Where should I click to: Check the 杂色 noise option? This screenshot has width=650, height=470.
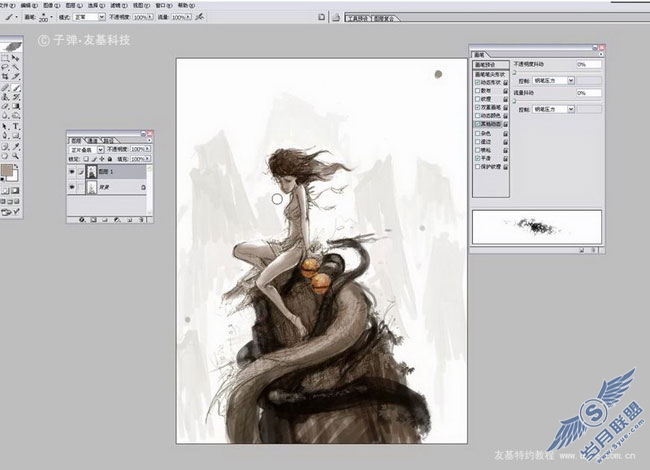point(477,133)
